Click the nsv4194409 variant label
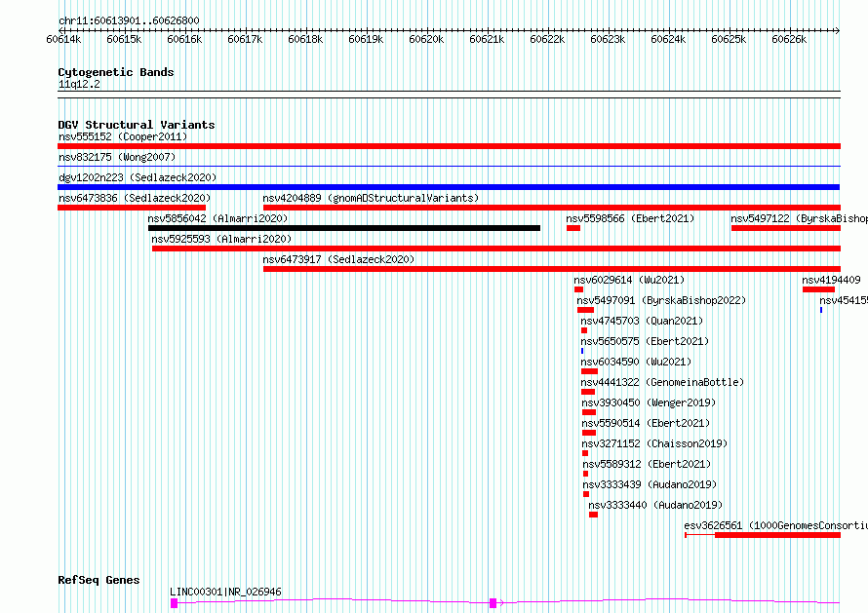The height and width of the screenshot is (613, 868). click(x=832, y=280)
